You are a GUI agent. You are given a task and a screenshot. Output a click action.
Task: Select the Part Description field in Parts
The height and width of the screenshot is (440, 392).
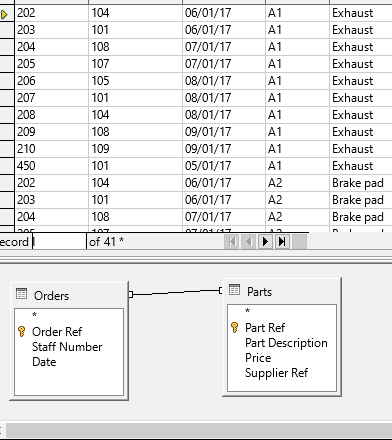pos(286,343)
